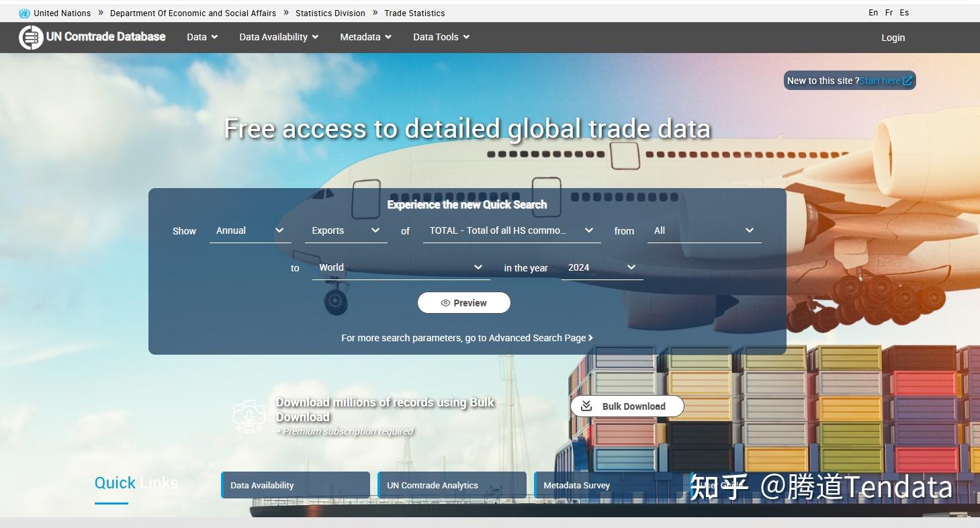This screenshot has width=980, height=528.
Task: Expand the Annual frequency dropdown
Action: [251, 230]
